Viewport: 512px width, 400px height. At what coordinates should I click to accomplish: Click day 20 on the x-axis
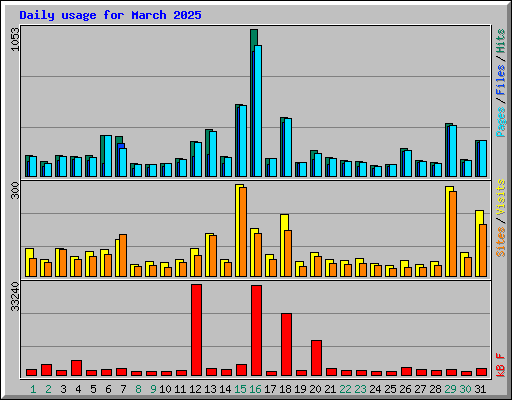click(315, 389)
